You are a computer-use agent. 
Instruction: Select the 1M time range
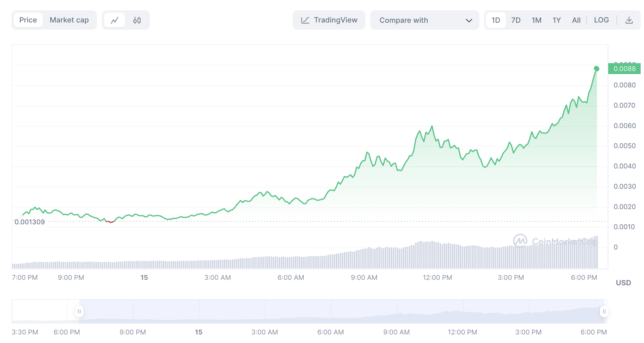click(x=536, y=20)
